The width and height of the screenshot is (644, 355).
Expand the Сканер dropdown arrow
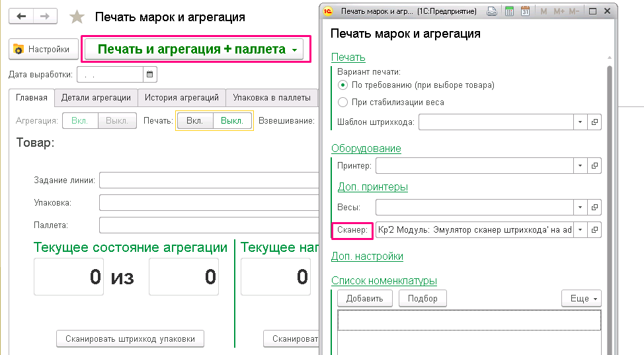[x=580, y=229]
